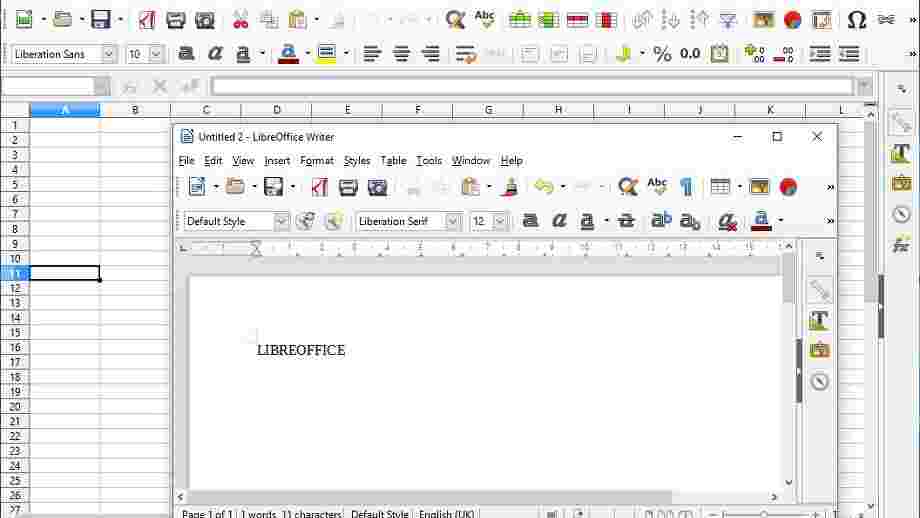Click Insert Chart icon in Writer toolbar

point(788,187)
